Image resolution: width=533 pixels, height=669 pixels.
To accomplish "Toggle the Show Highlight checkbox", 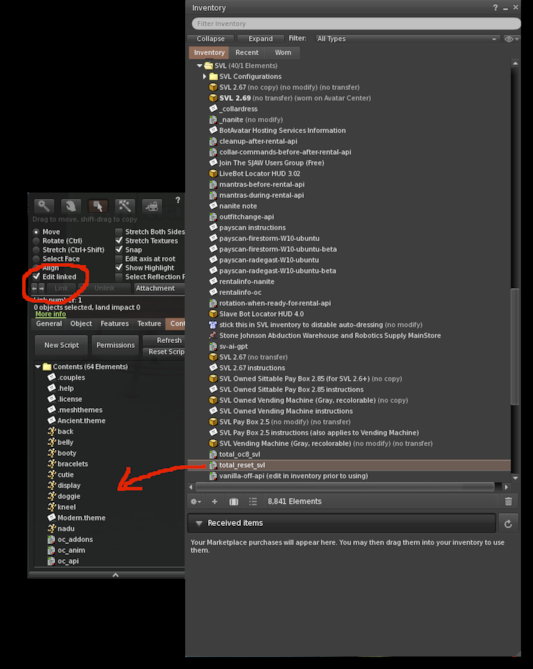I will click(x=119, y=268).
